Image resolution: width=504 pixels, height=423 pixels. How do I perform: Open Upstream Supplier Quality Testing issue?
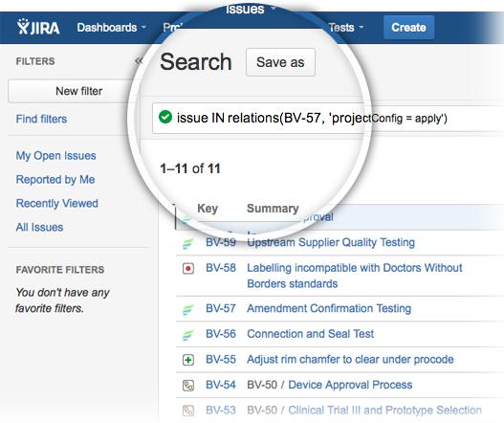tap(331, 242)
